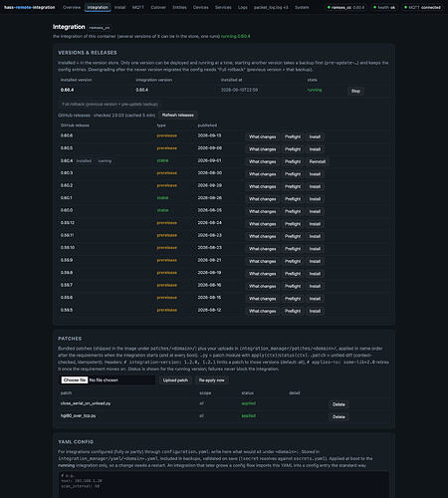Screen dimensions: 448x498
Task: Click the stable label for 0.60.0
Action: [162, 210]
